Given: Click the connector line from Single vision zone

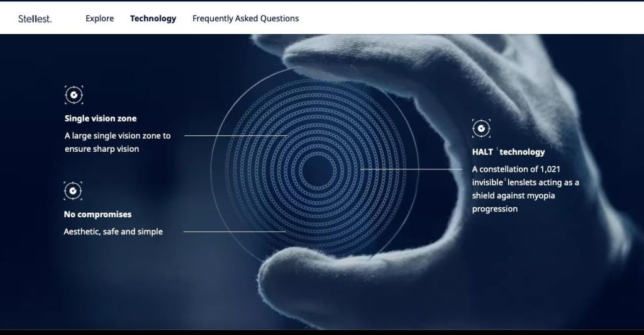Looking at the screenshot, I should [x=236, y=135].
